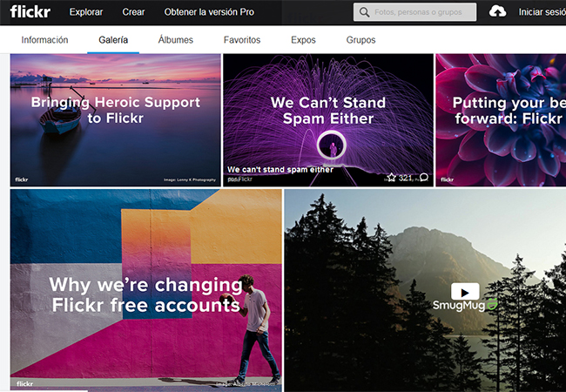Play the SmugMug video

tap(465, 291)
